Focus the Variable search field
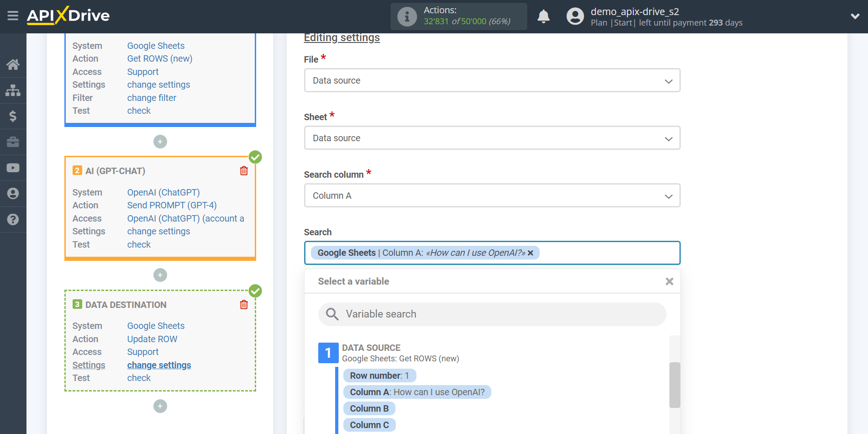868x434 pixels. [x=492, y=314]
